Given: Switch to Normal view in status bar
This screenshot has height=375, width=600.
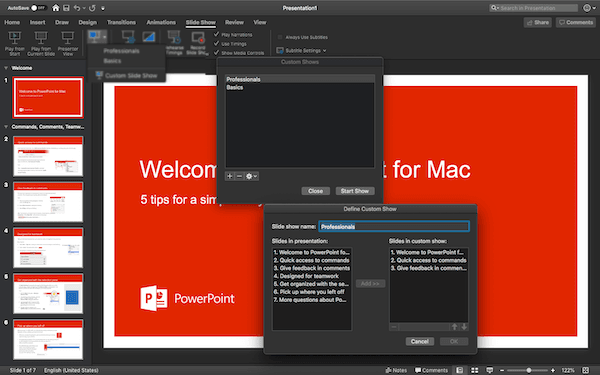Looking at the screenshot, I should click(x=460, y=370).
